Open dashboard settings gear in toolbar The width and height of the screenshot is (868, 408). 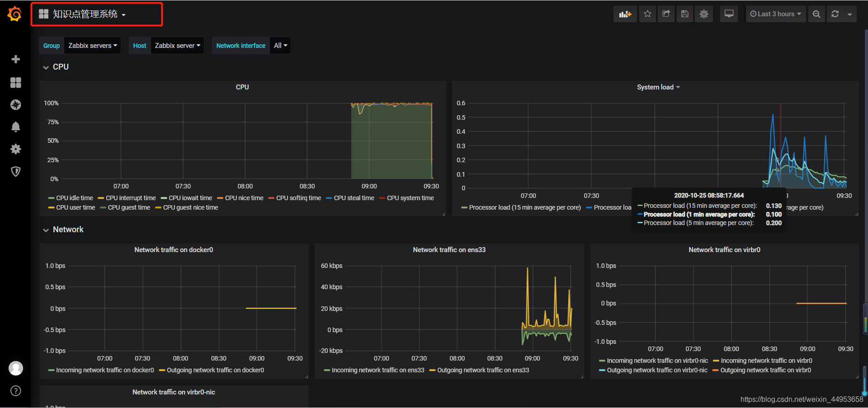pos(704,14)
